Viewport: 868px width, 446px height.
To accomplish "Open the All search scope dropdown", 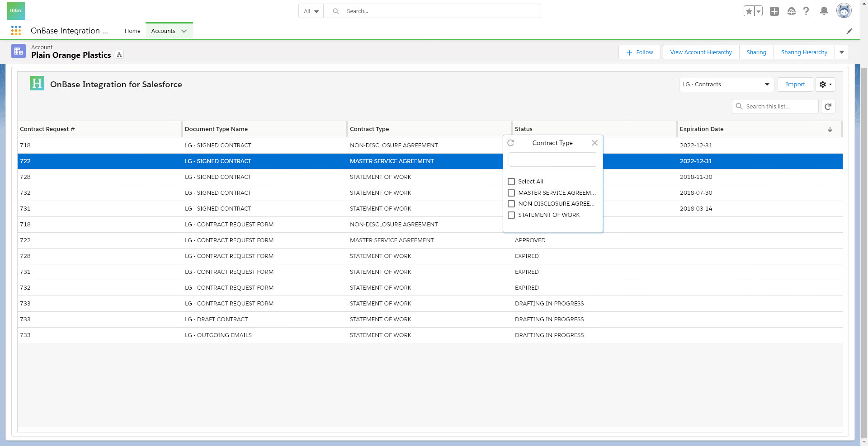I will coord(311,11).
